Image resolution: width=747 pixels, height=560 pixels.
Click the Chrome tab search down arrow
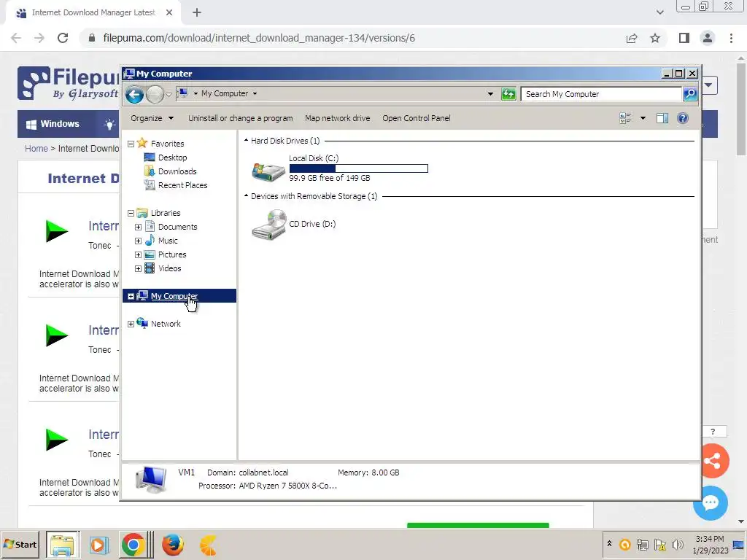point(659,12)
